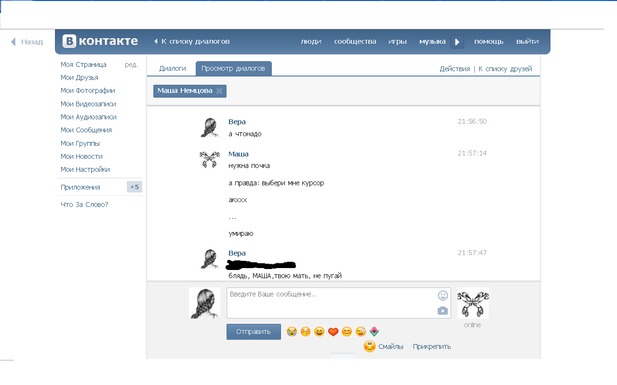Open the Действия menu
This screenshot has height=385, width=617.
pos(454,69)
